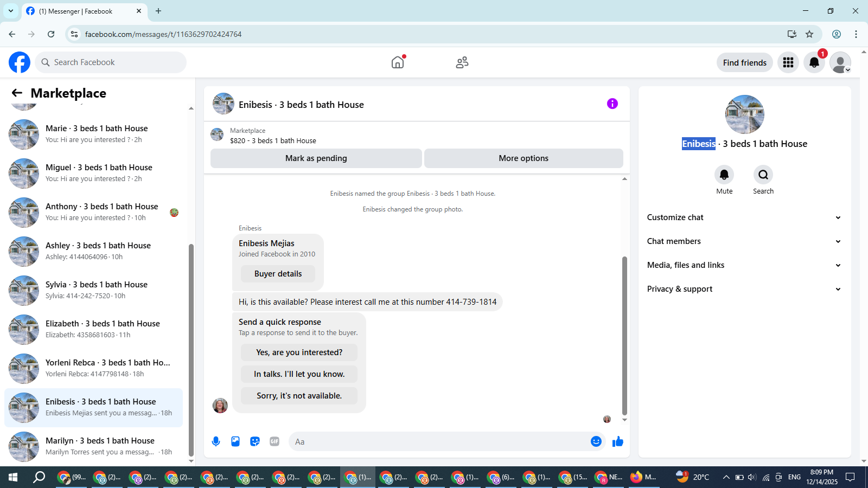Click the Search Facebook field

point(111,62)
